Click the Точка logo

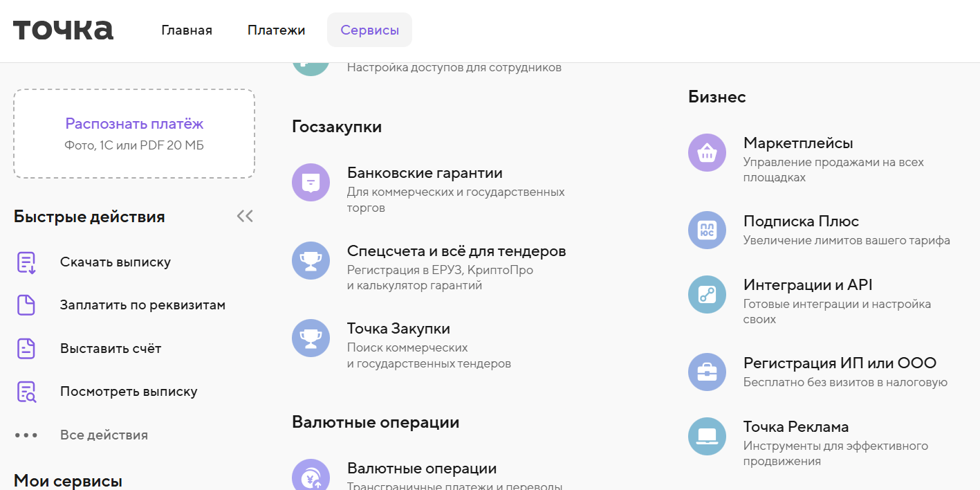[63, 30]
